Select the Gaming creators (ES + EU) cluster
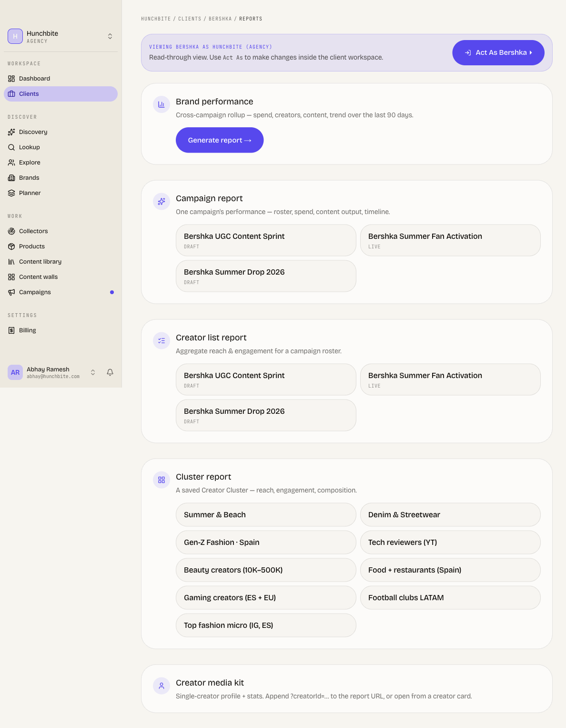566x728 pixels. coord(266,598)
